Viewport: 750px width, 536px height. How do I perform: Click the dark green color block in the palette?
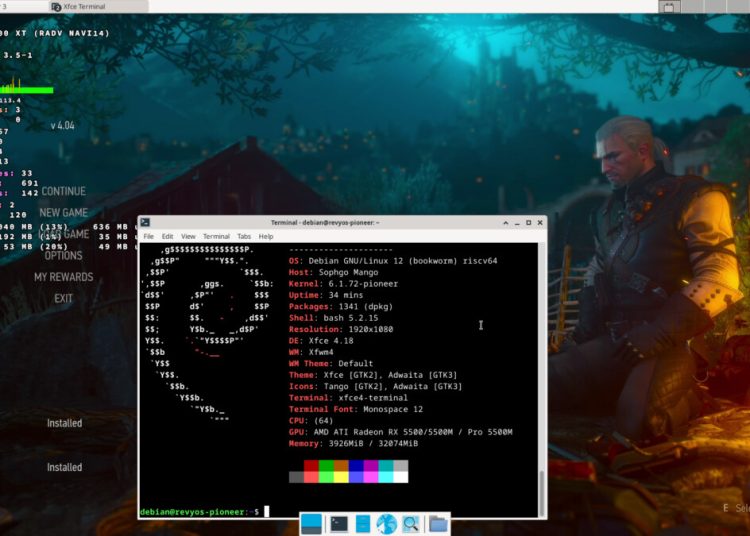[326, 466]
